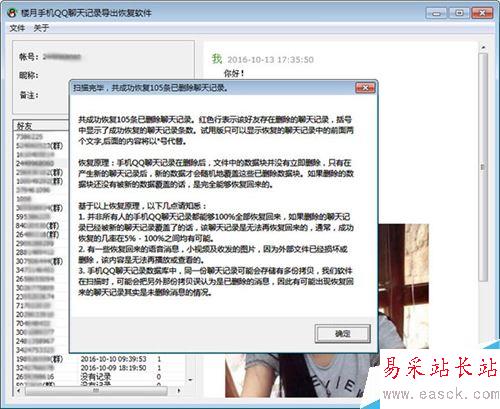Click the friend list scroll-left arrow

click(x=18, y=391)
